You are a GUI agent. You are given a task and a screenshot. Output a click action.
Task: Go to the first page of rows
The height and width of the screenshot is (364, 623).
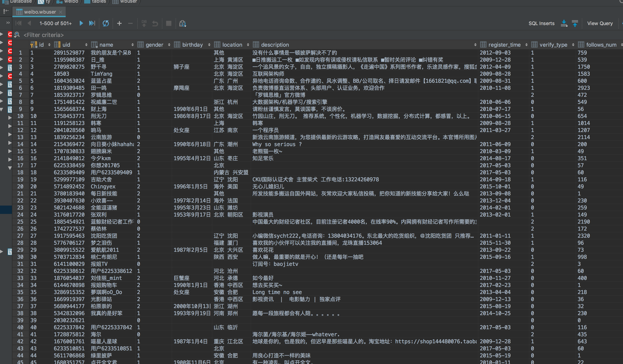19,23
